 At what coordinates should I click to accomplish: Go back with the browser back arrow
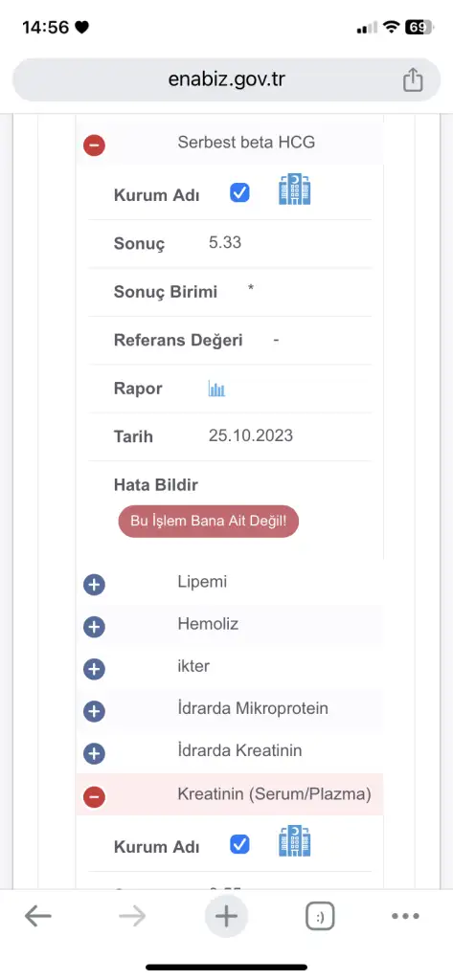click(x=37, y=916)
